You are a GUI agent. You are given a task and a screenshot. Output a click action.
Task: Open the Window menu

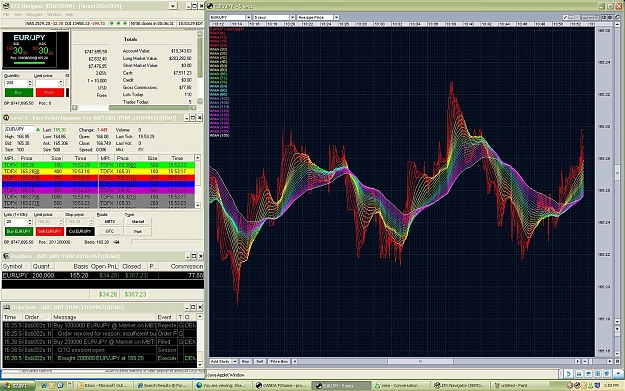click(x=54, y=14)
